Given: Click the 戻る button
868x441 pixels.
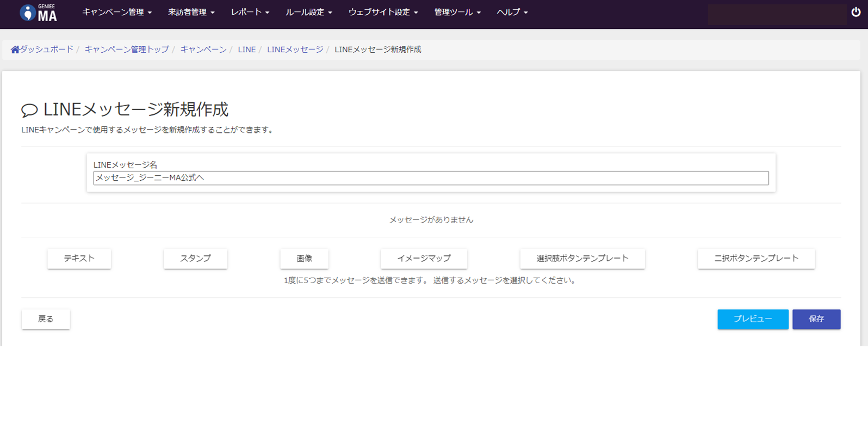Looking at the screenshot, I should 46,319.
